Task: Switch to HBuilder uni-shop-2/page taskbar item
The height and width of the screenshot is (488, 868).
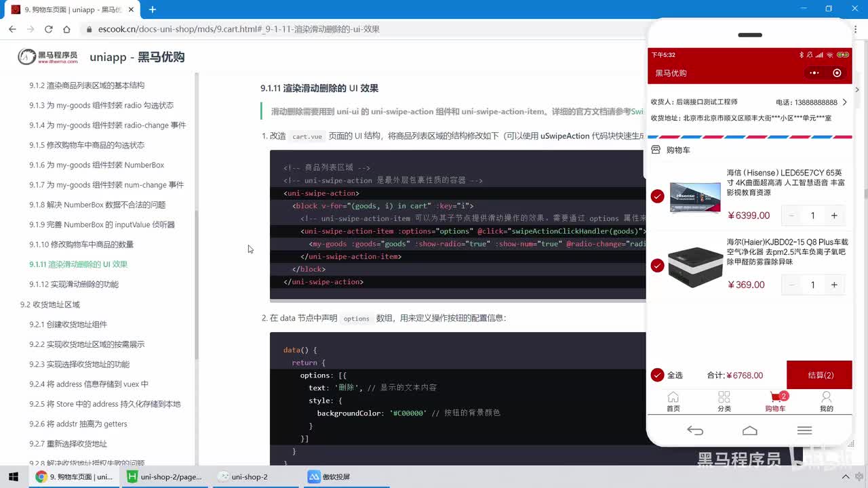Action: [x=165, y=476]
